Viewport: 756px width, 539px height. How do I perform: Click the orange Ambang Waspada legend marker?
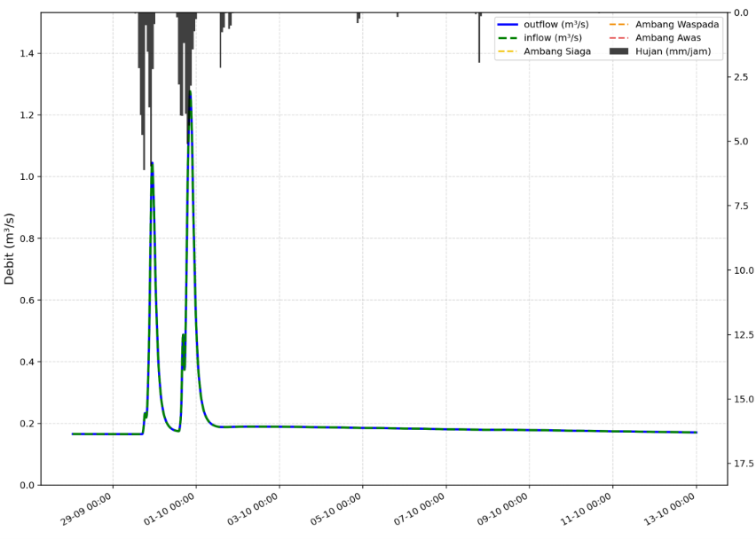pyautogui.click(x=620, y=25)
